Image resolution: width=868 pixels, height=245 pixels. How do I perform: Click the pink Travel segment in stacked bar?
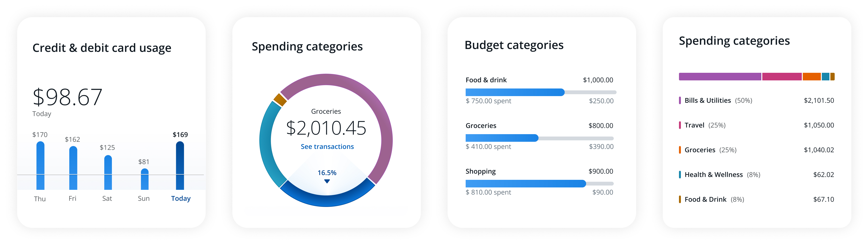[782, 77]
